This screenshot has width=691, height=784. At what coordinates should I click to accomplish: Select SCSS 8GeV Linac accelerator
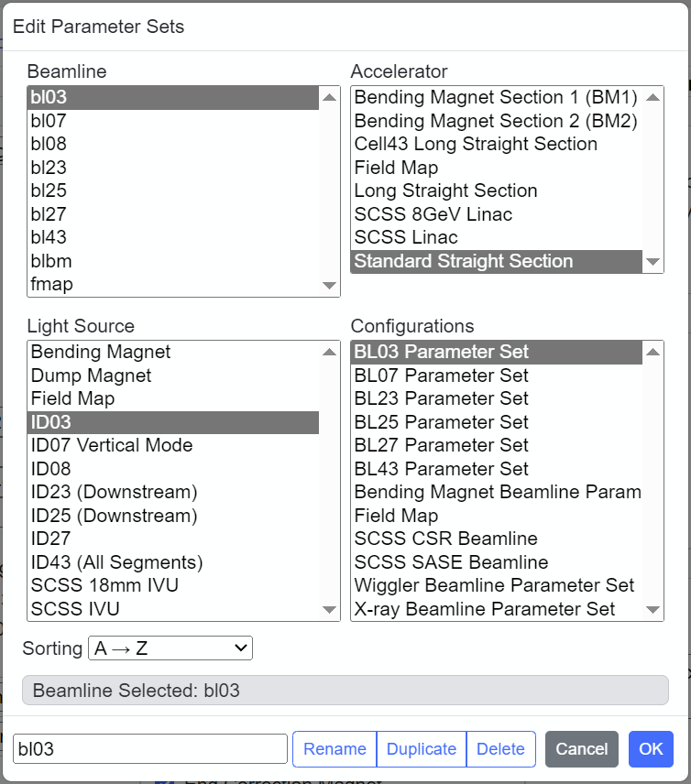pos(497,214)
